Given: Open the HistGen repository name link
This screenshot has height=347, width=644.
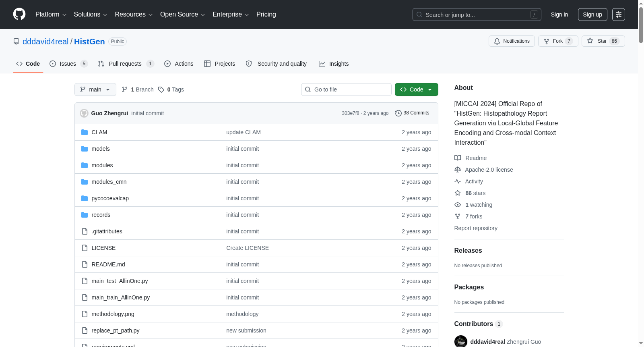Looking at the screenshot, I should 89,42.
